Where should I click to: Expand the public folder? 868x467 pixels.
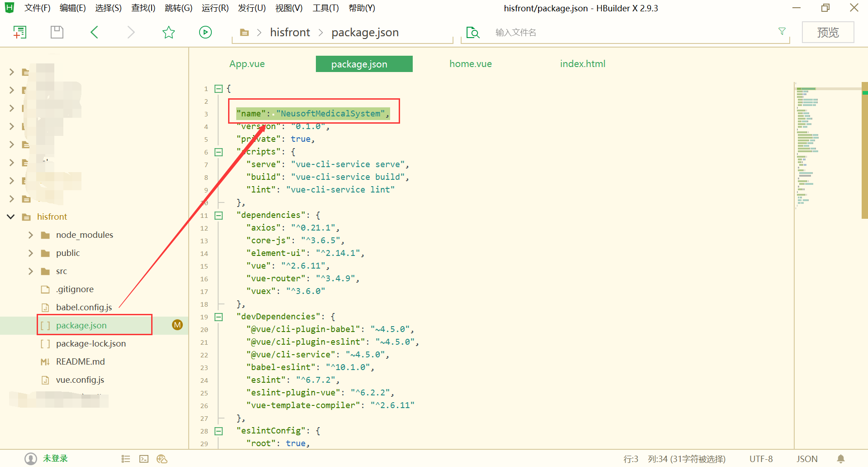[30, 253]
